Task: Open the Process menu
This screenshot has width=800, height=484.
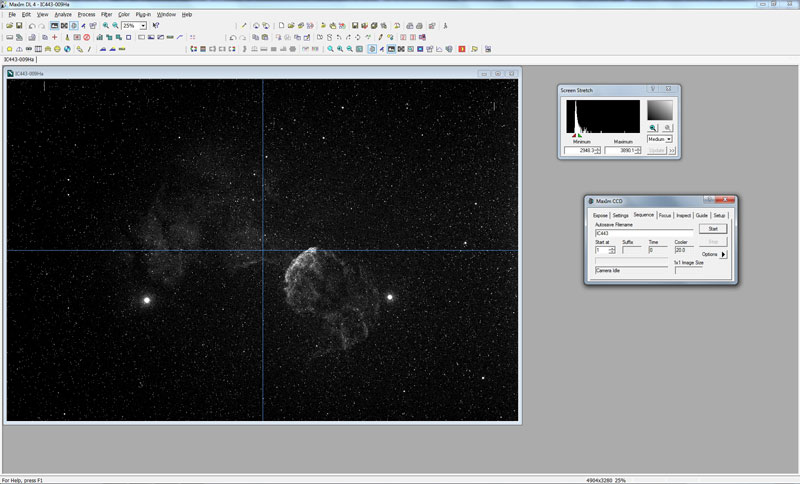Action: coord(86,14)
